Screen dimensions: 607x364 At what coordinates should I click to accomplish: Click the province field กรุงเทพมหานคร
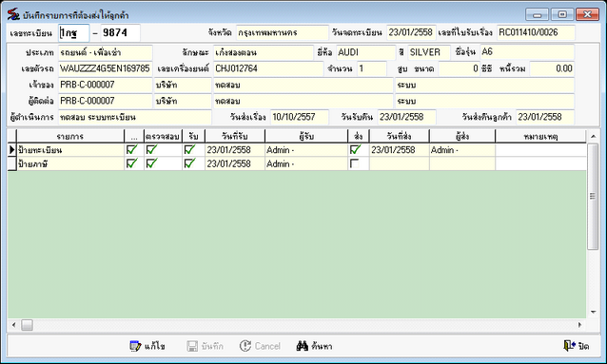(x=283, y=32)
